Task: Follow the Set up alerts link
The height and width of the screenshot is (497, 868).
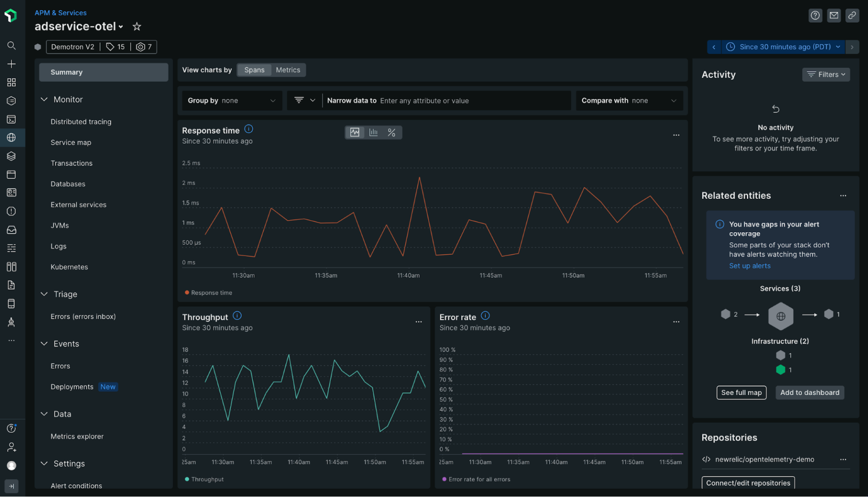Action: 750,266
